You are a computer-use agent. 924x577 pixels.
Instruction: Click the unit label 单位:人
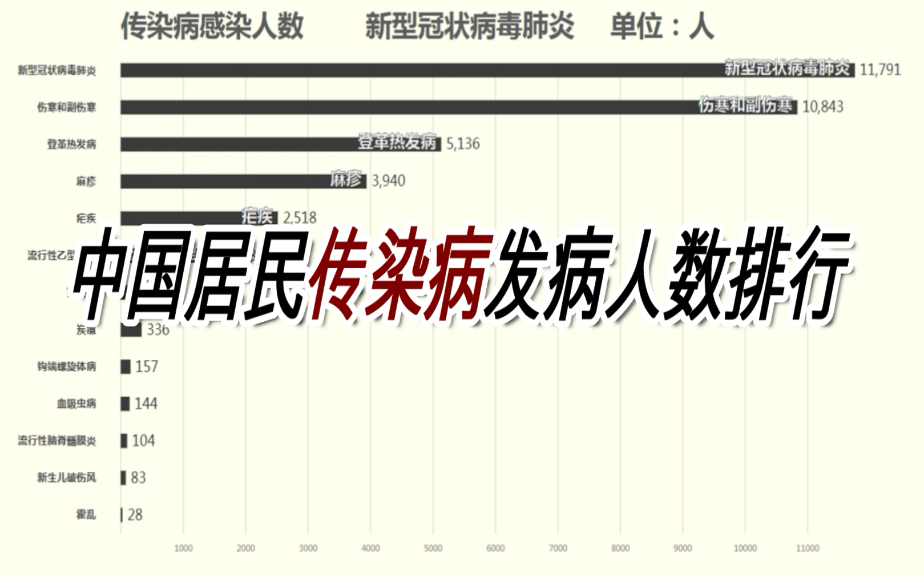[x=662, y=27]
